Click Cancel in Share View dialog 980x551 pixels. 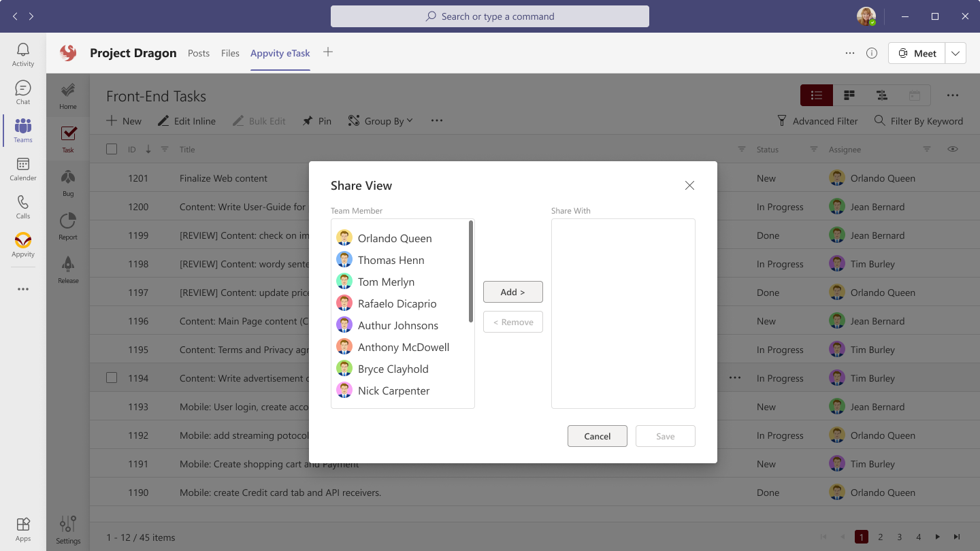pos(597,436)
